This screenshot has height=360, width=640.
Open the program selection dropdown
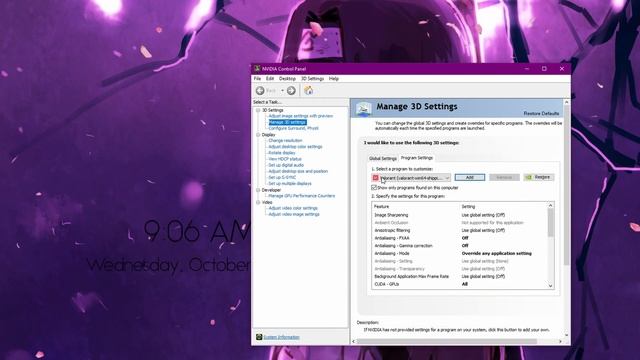[411, 178]
